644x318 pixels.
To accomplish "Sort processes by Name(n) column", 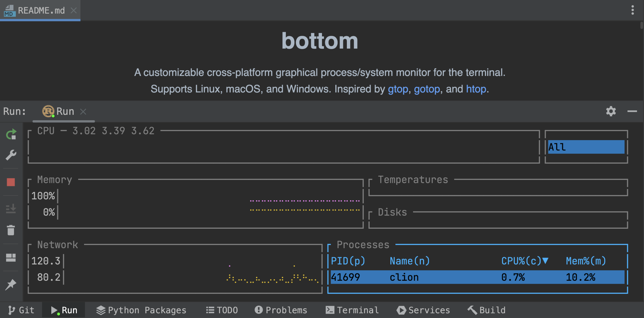I will pos(410,261).
